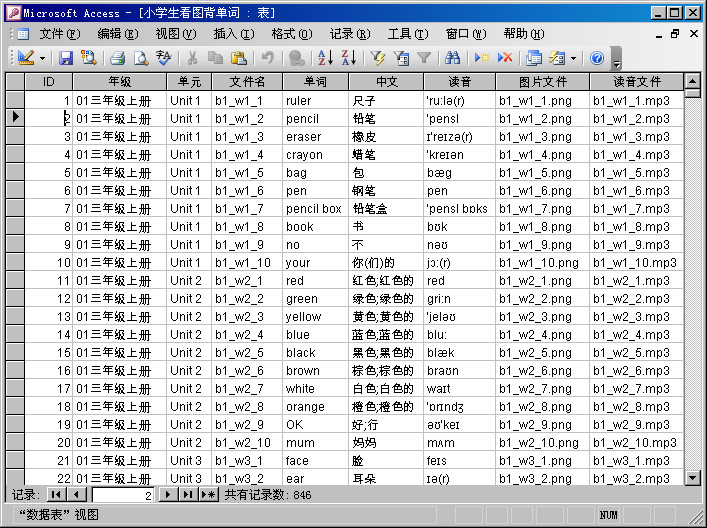Click the Undo arrow icon
Screen dimensions: 707x528
pos(268,58)
